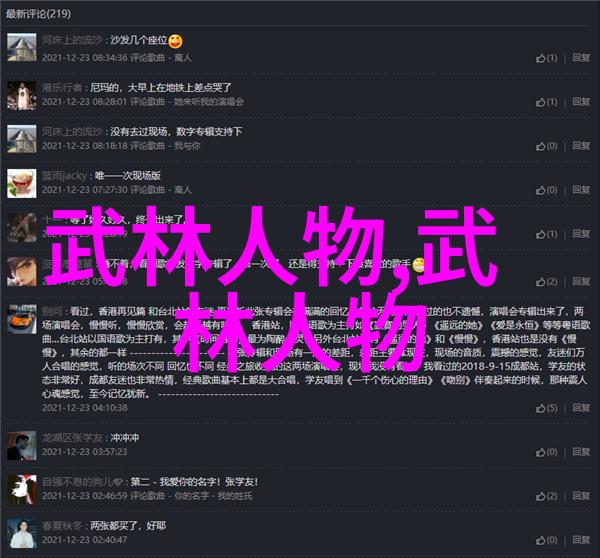Open username 龙湖区张学友 profile
600x558 pixels.
(x=72, y=438)
